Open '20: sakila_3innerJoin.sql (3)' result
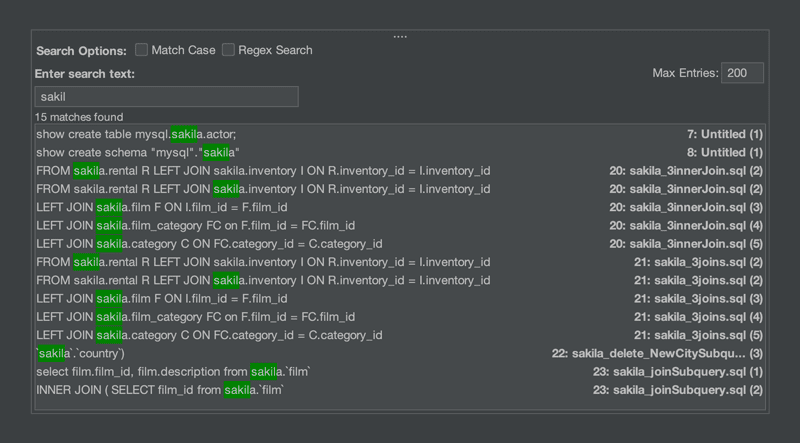This screenshot has width=800, height=443. 686,207
